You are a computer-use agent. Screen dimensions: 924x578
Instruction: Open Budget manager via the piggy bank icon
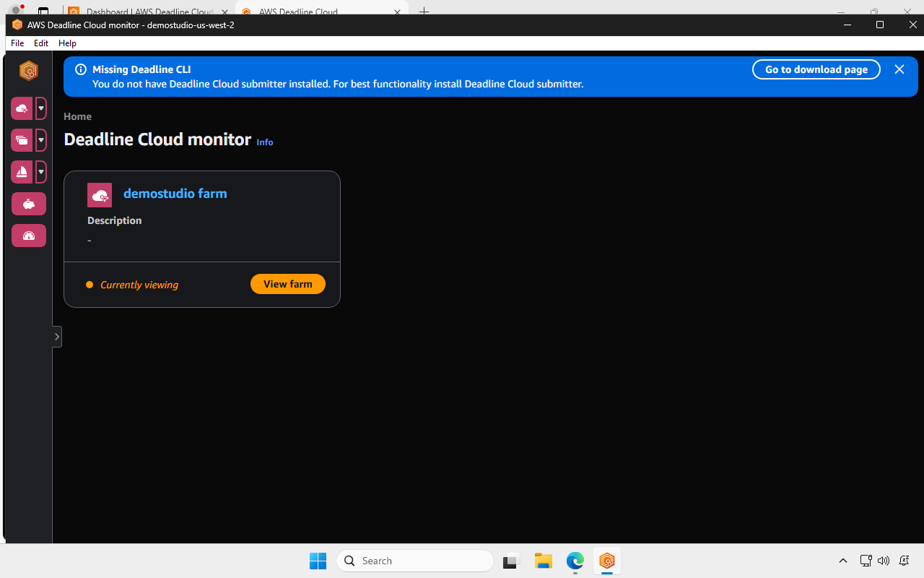point(28,204)
